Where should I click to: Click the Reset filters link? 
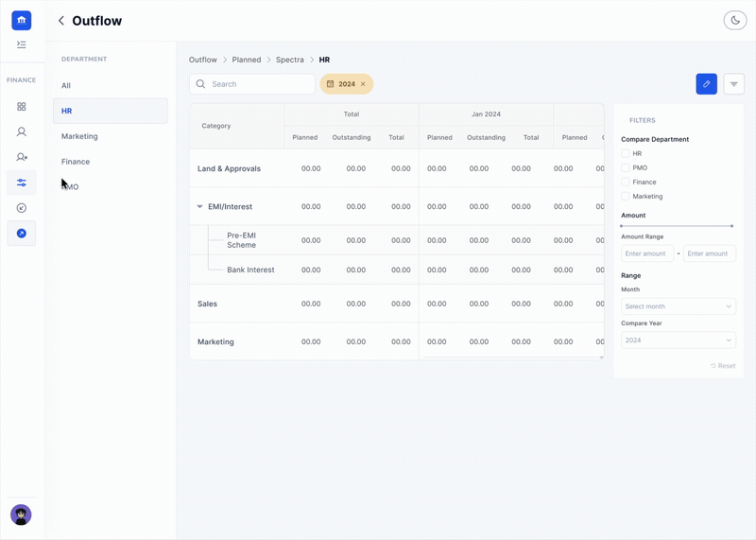pyautogui.click(x=723, y=366)
